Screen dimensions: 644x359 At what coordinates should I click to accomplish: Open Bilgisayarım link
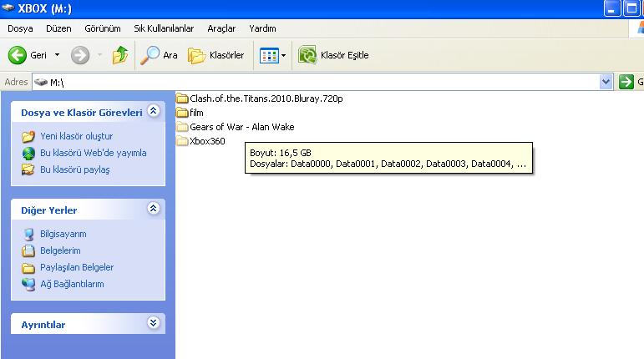point(63,234)
